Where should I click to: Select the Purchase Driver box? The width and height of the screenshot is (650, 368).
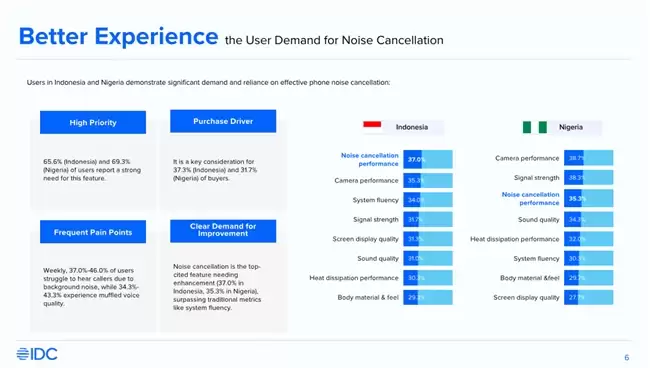pos(223,121)
